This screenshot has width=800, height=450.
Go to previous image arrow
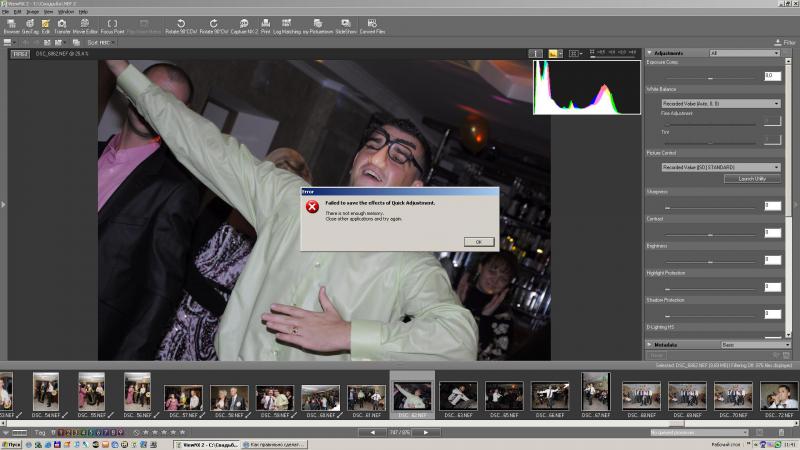coord(372,433)
